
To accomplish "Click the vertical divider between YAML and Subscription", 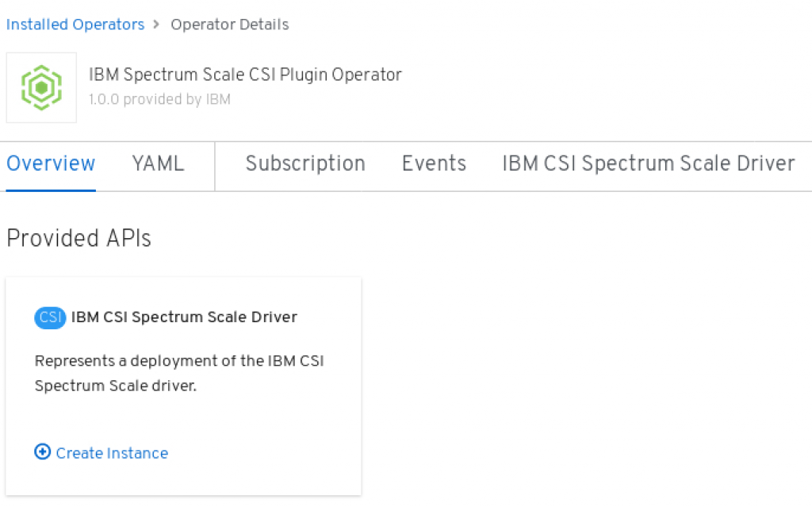I will [x=215, y=167].
